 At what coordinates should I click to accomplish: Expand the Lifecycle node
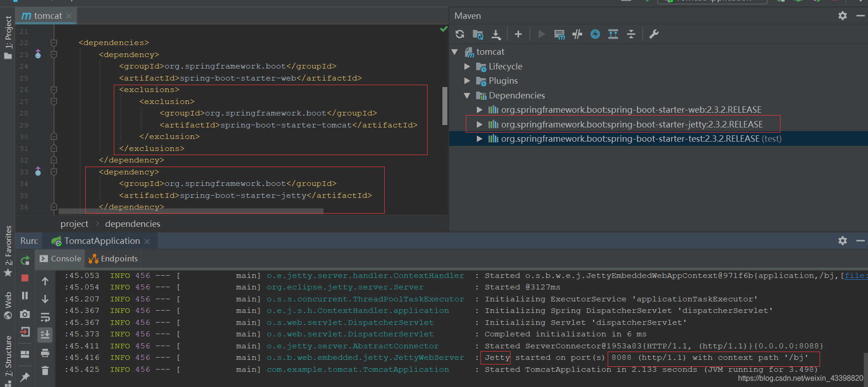click(x=467, y=66)
